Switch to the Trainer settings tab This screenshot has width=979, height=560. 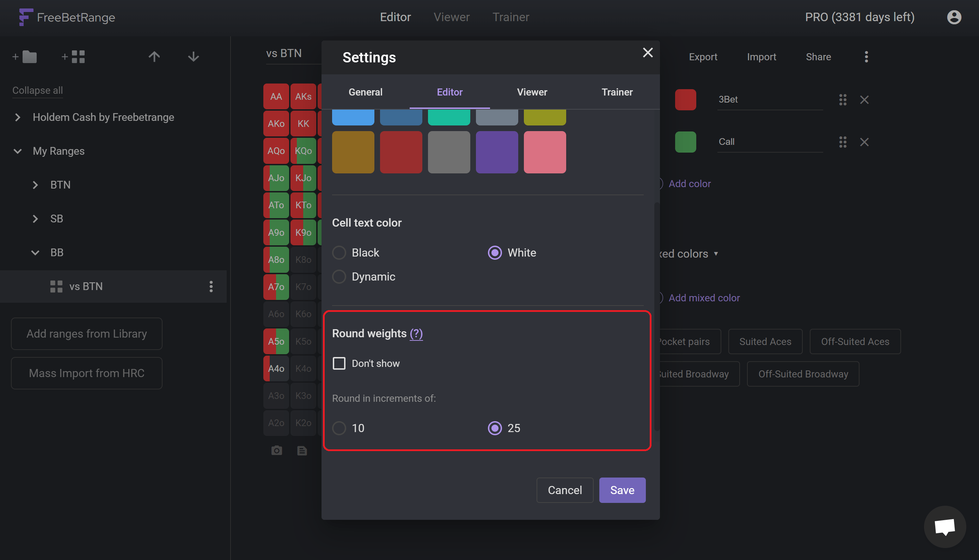pos(617,92)
